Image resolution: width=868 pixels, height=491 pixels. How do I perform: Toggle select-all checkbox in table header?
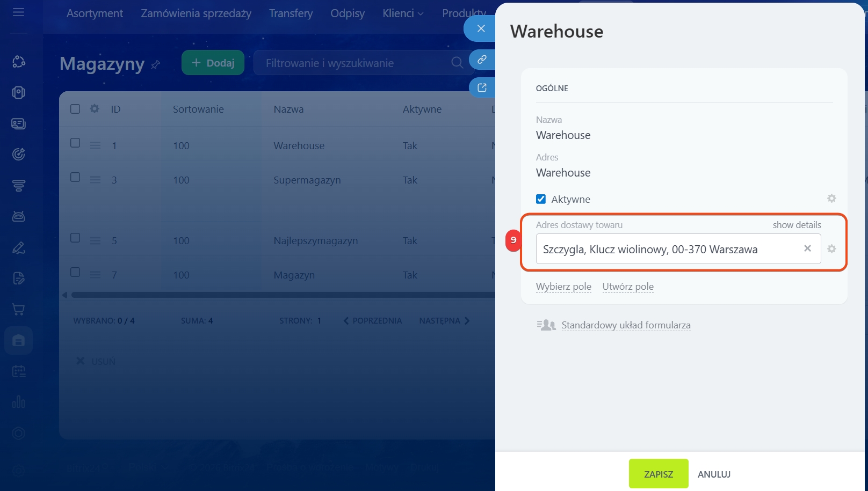coord(75,109)
